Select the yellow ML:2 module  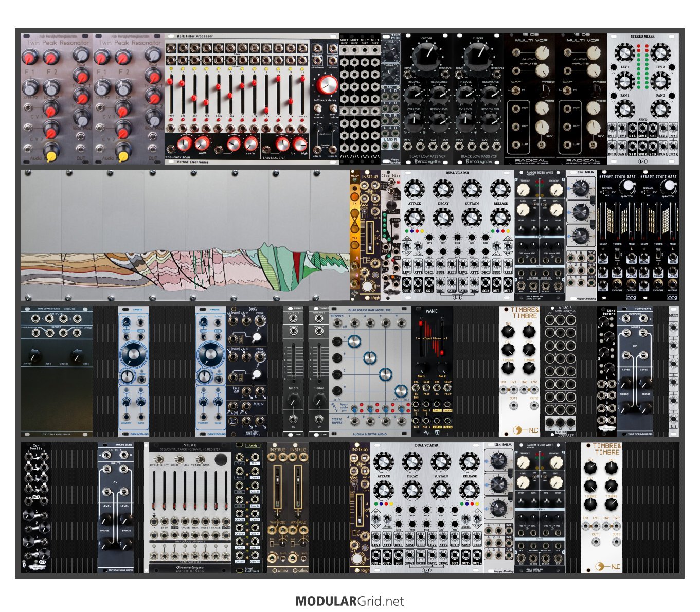pos(355,235)
